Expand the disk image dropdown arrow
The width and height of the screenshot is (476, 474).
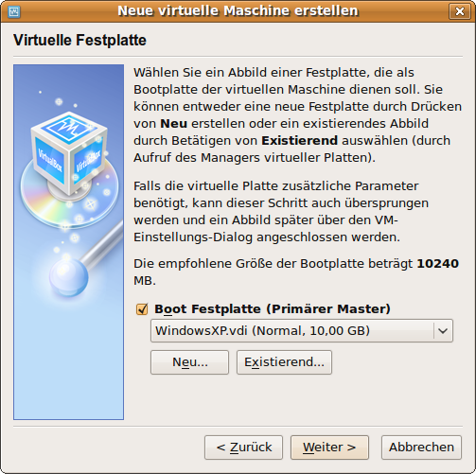coord(443,331)
